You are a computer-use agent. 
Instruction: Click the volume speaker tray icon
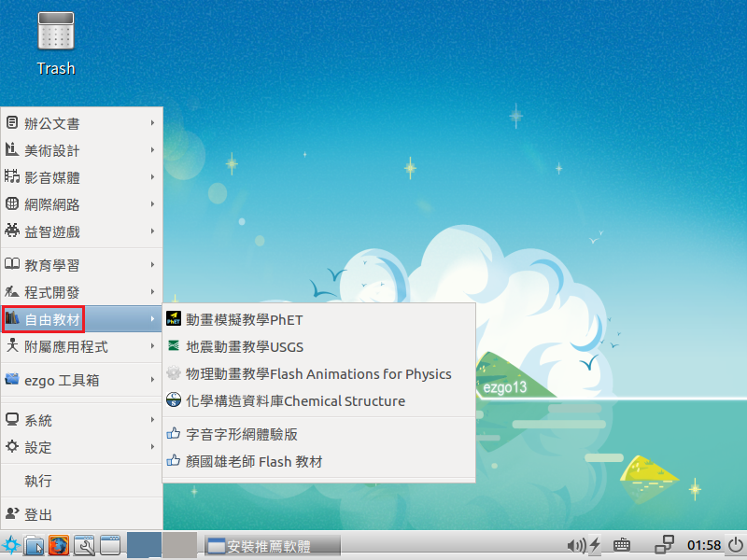(x=576, y=545)
